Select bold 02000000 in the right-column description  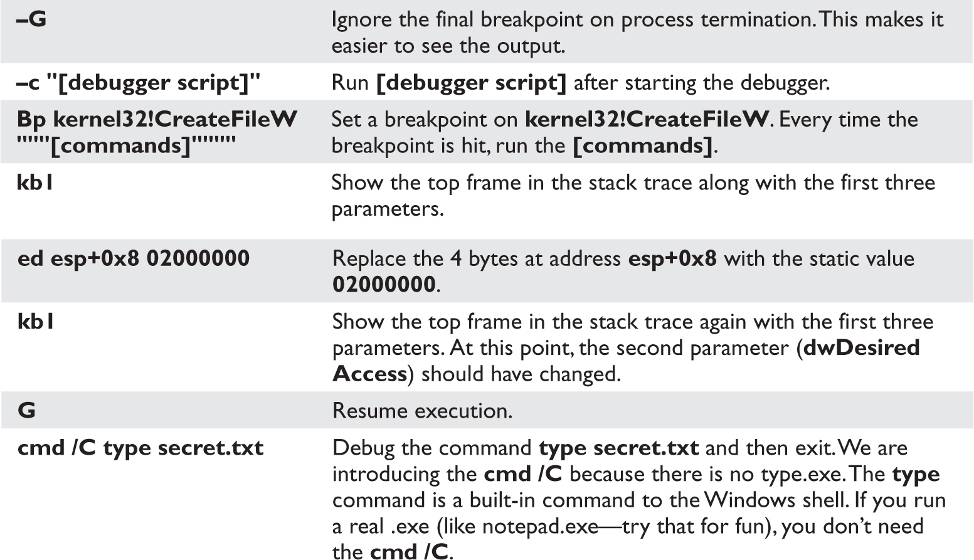tap(383, 285)
